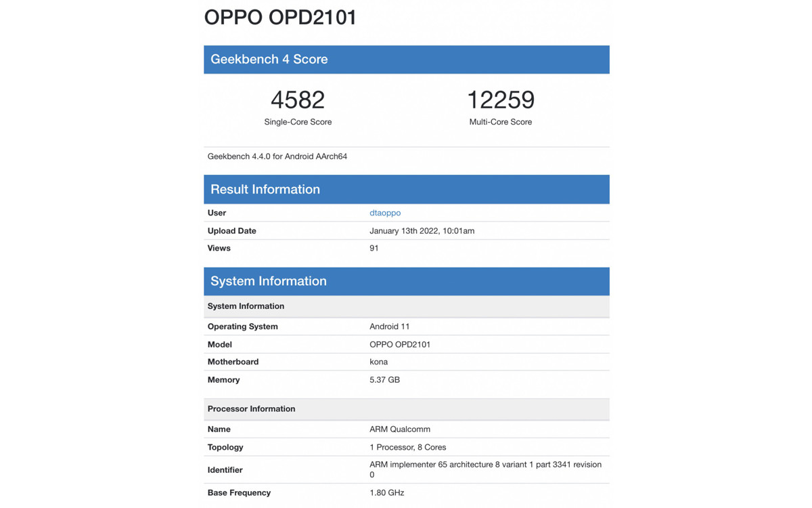Viewport: 812px width, 508px height.
Task: Click the Geekbench 4 Score header
Action: (407, 60)
